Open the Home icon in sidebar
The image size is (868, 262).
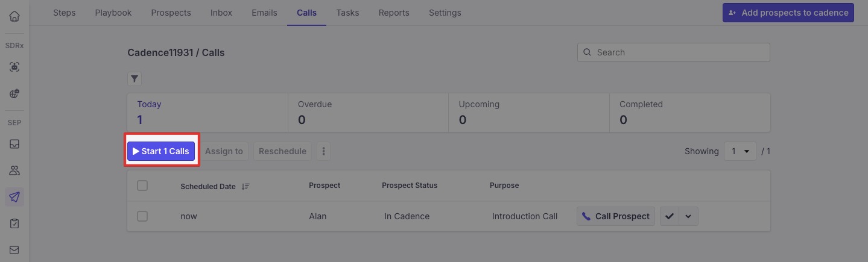coord(14,16)
